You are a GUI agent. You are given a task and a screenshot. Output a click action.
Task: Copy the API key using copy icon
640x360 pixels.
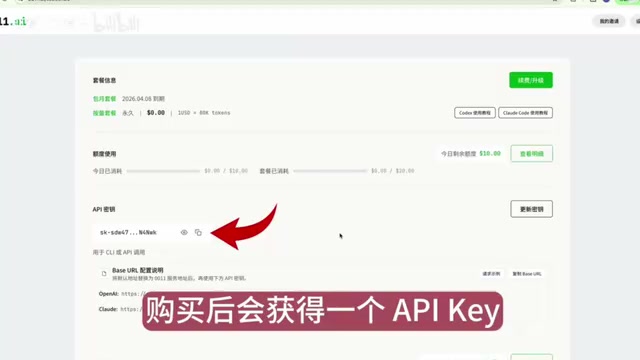[198, 233]
